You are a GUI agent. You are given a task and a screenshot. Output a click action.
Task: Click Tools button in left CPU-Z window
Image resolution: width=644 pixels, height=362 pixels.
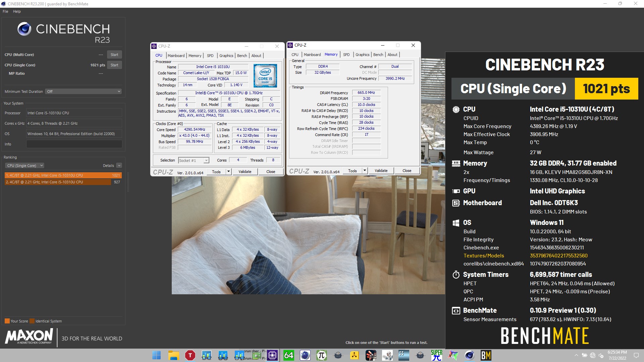[x=216, y=172]
